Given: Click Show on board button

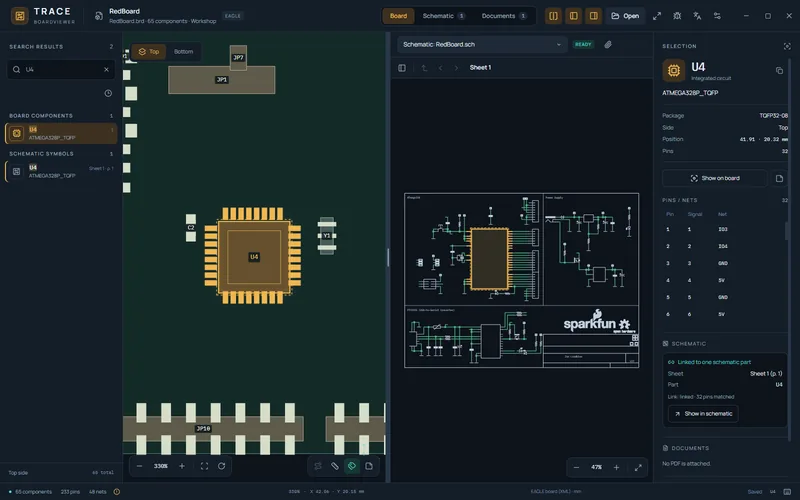Looking at the screenshot, I should 714,178.
